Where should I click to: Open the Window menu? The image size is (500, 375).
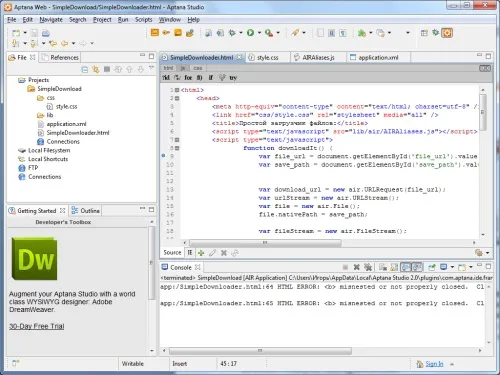pyautogui.click(x=170, y=20)
